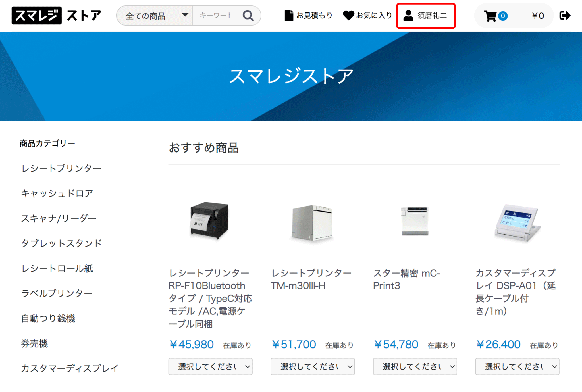The height and width of the screenshot is (392, 582).
Task: Open quantity dropdown for TM-m30III-H
Action: 313,366
